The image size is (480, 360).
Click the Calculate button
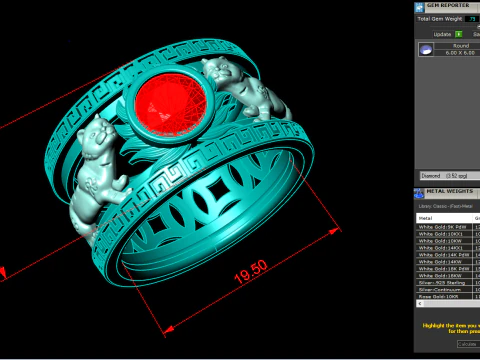click(468, 344)
